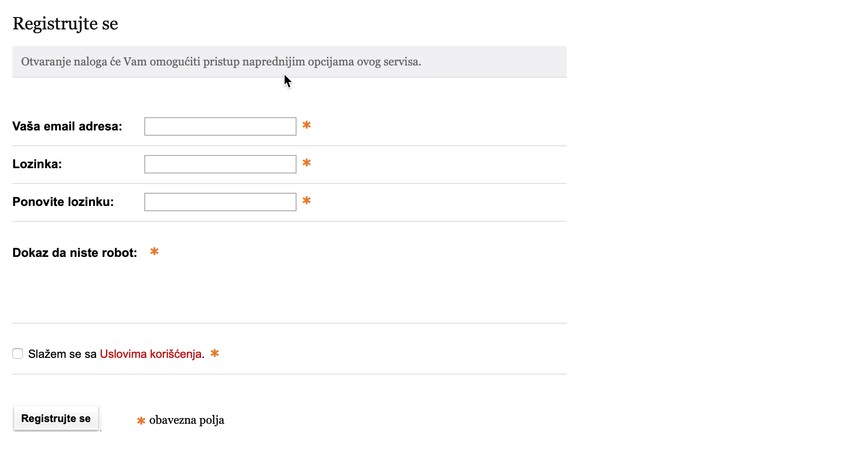Select the Ponovite lozinku input box
The height and width of the screenshot is (476, 850).
220,202
